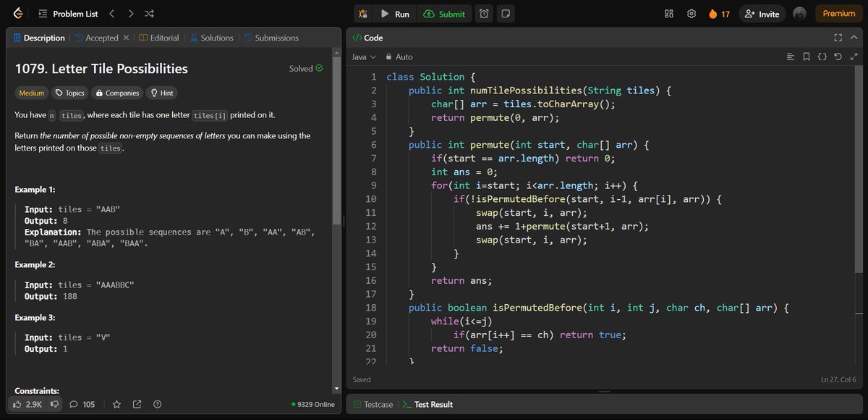Open the layout grid icon
868x420 pixels.
669,14
